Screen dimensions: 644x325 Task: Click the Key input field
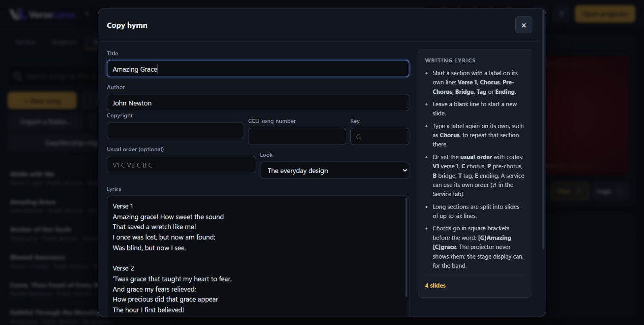click(x=380, y=137)
